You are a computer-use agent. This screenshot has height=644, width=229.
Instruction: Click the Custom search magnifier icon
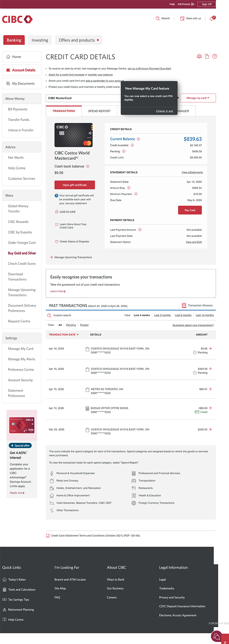49,315
